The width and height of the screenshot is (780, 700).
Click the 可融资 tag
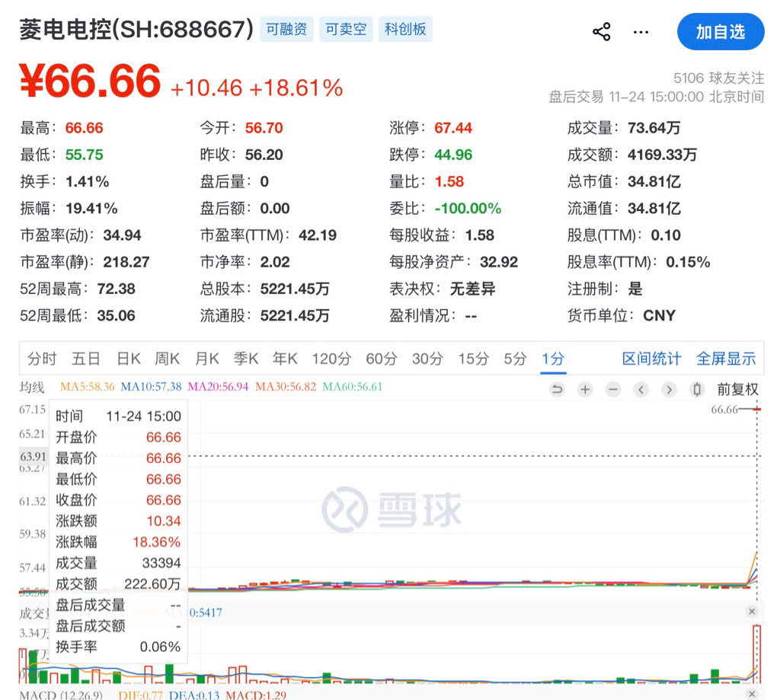[x=286, y=30]
